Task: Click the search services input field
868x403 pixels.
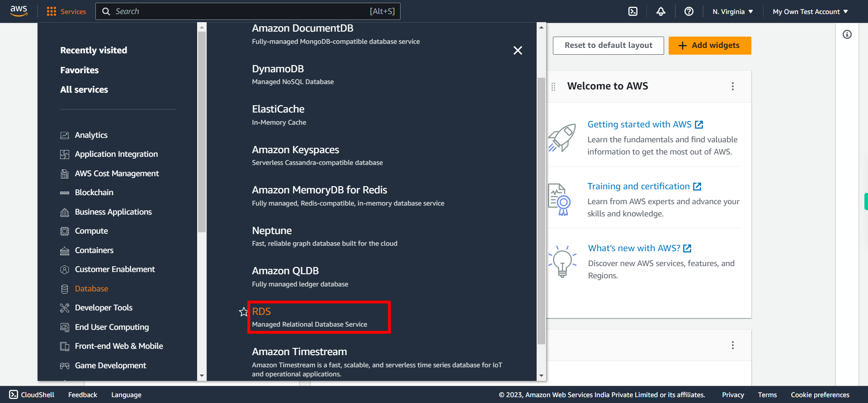Action: [248, 11]
